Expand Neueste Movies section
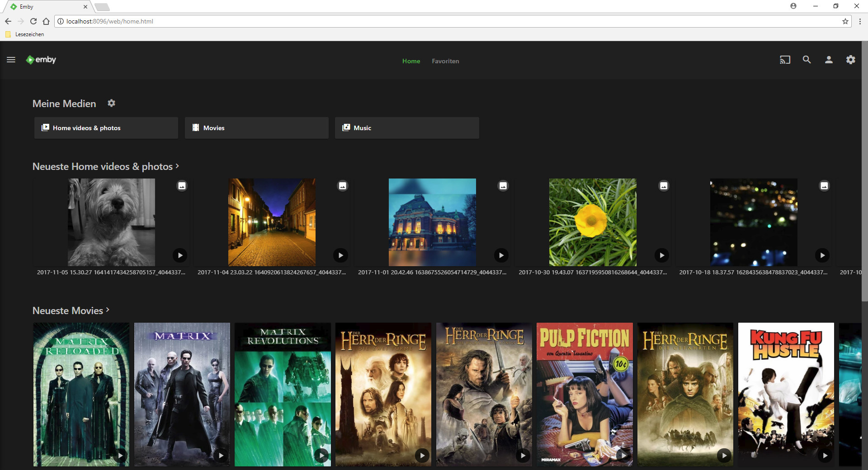 pos(71,310)
